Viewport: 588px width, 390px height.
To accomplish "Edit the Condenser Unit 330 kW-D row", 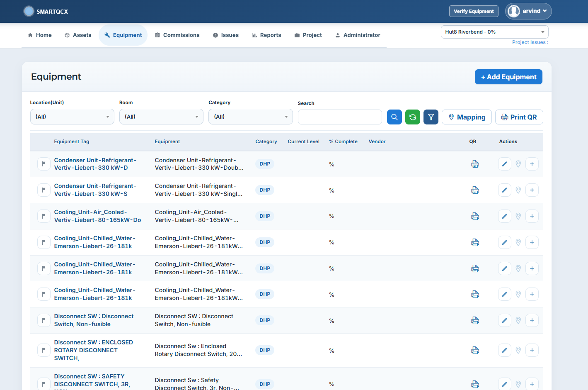I will coord(504,164).
